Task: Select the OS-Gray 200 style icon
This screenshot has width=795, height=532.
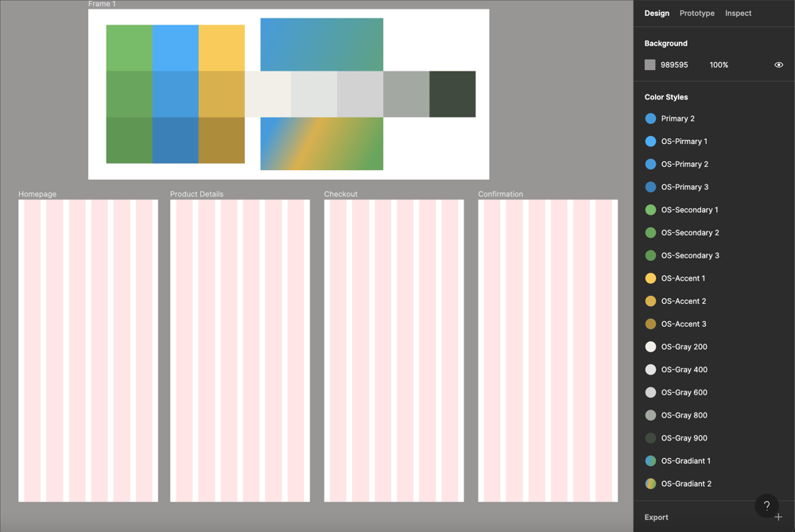Action: coord(650,346)
